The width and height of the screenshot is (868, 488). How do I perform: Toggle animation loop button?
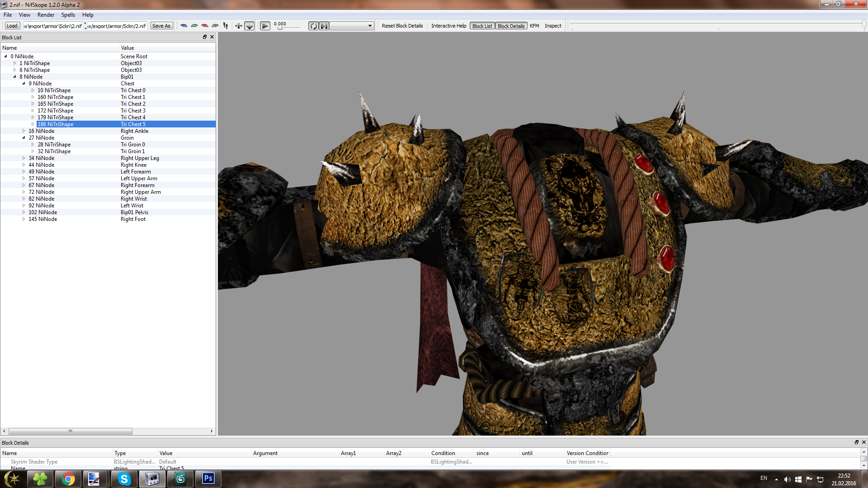click(x=313, y=26)
